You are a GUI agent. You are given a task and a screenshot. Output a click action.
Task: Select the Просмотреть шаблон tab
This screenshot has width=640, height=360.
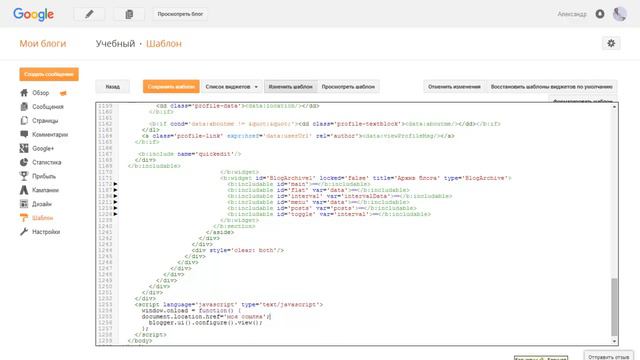(348, 87)
